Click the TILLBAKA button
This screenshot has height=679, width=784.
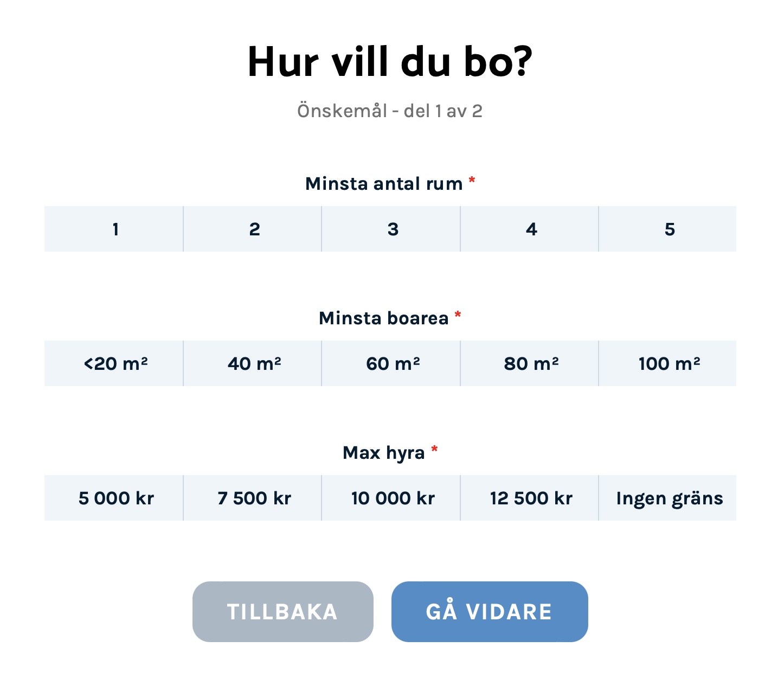coord(282,611)
